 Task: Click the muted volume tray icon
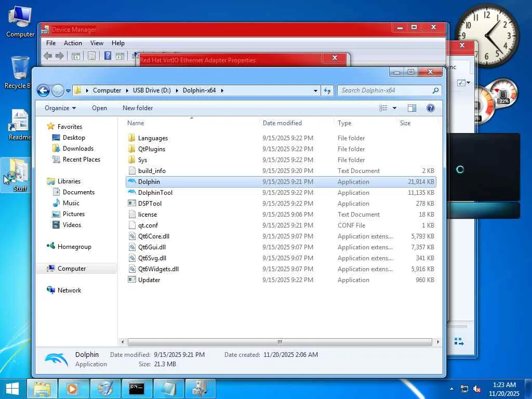click(x=477, y=389)
